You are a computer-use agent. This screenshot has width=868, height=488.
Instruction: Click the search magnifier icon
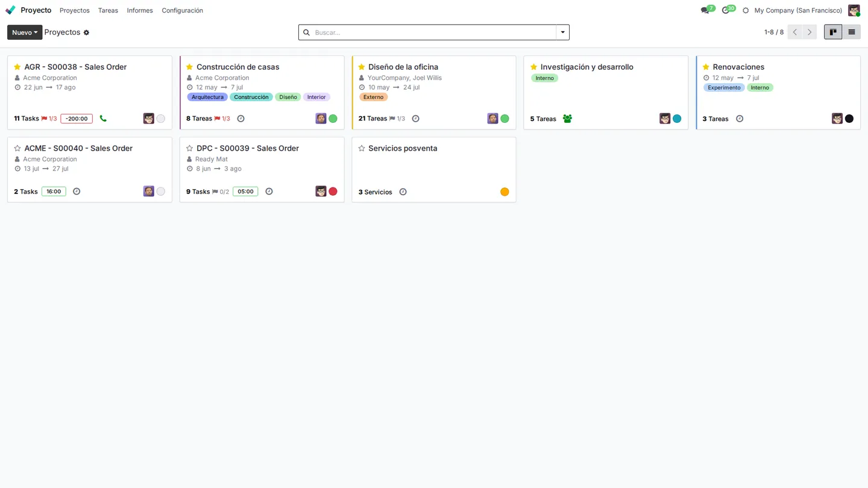click(x=306, y=33)
